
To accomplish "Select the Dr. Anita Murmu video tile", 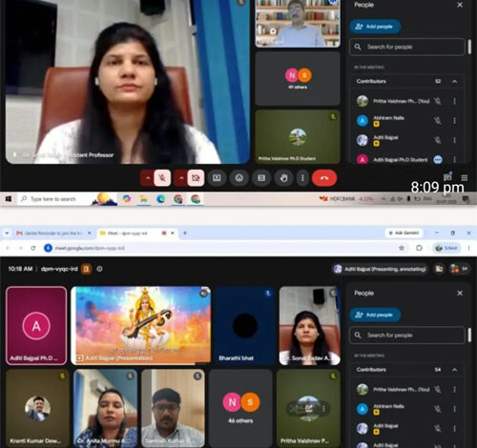I will (x=105, y=408).
